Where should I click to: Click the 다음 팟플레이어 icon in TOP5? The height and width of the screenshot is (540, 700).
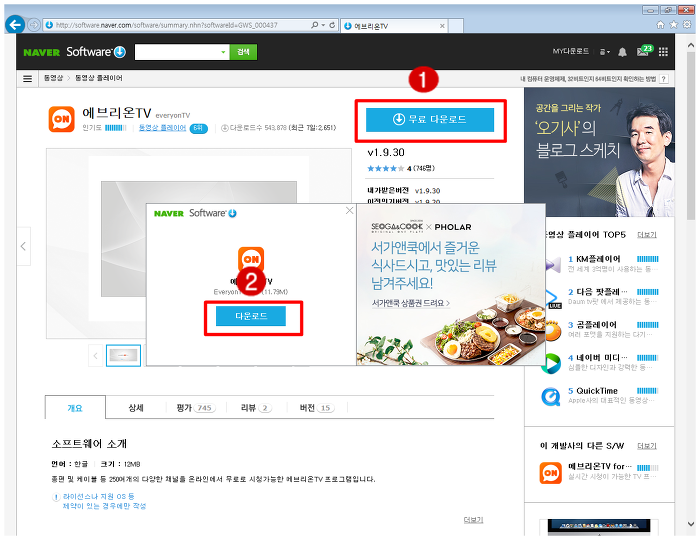pyautogui.click(x=552, y=298)
